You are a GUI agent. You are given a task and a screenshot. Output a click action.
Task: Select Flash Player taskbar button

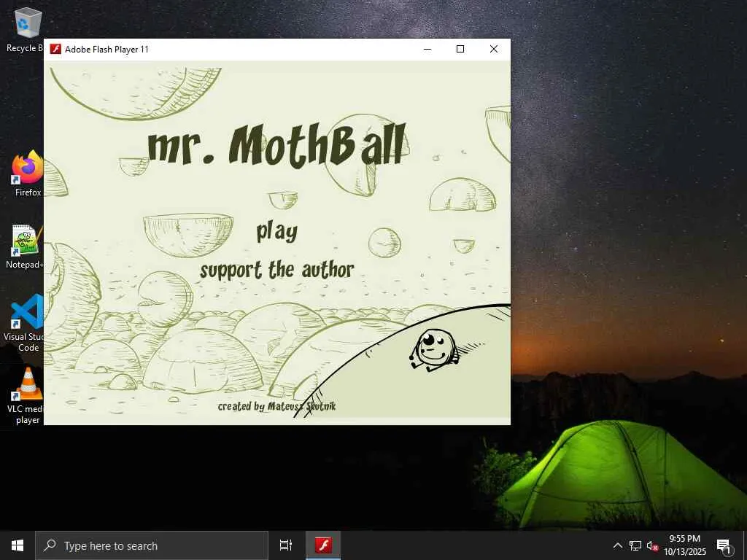[x=323, y=545]
